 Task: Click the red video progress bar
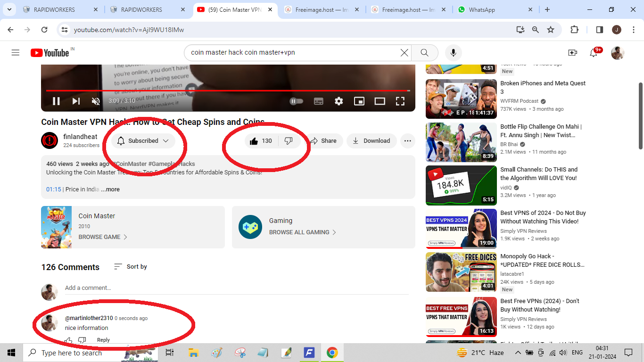point(228,90)
